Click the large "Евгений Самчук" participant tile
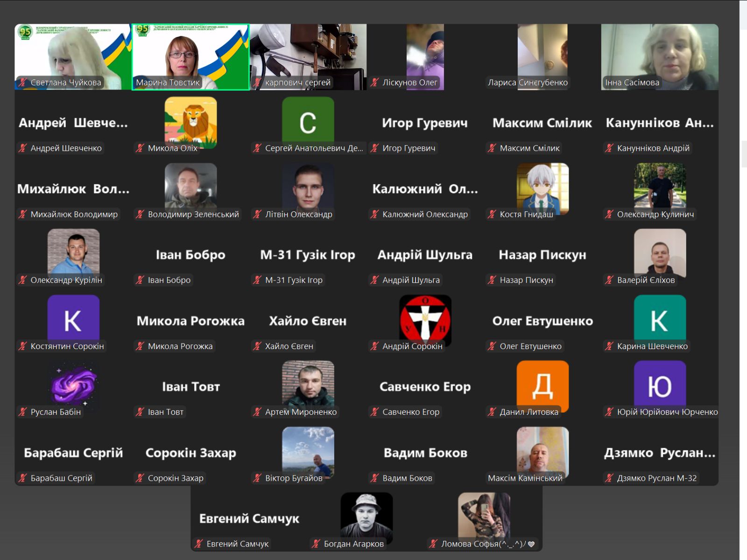 coord(249,518)
